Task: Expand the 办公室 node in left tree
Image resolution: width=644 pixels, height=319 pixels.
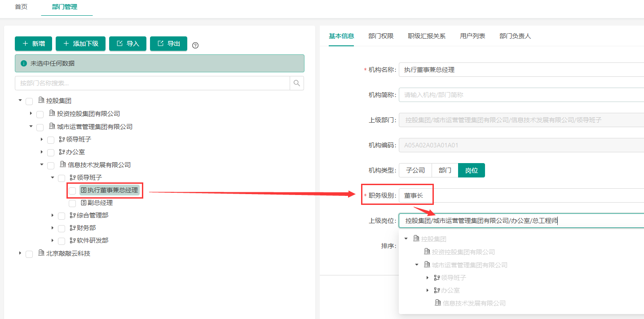Action: [42, 152]
